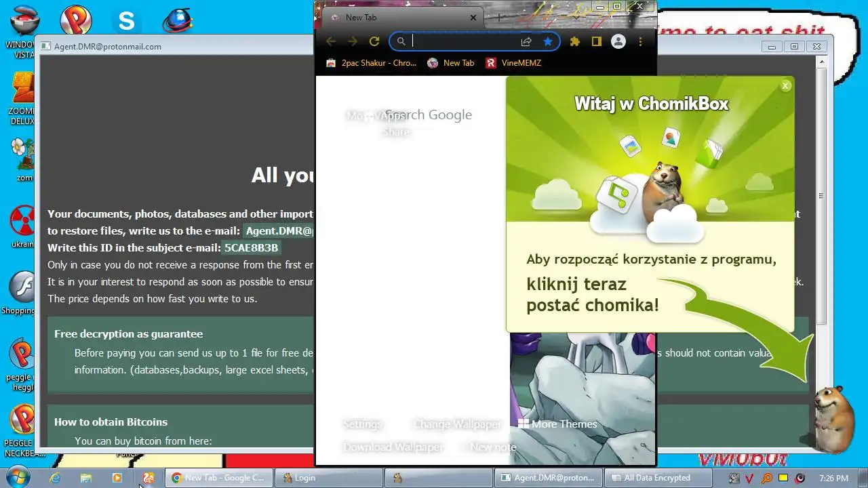
Task: Open the 2pac Shakur bookmark
Action: pos(371,63)
